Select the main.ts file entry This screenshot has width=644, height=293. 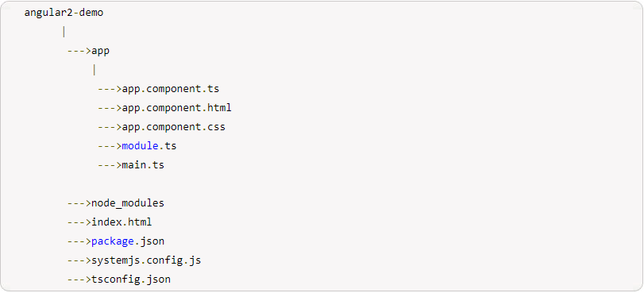(143, 165)
